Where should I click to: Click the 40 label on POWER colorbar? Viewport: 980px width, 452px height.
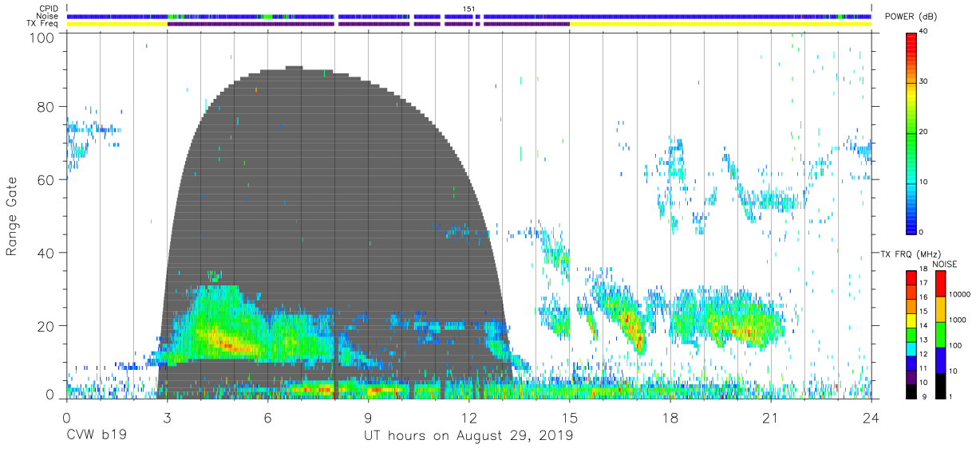pos(923,31)
